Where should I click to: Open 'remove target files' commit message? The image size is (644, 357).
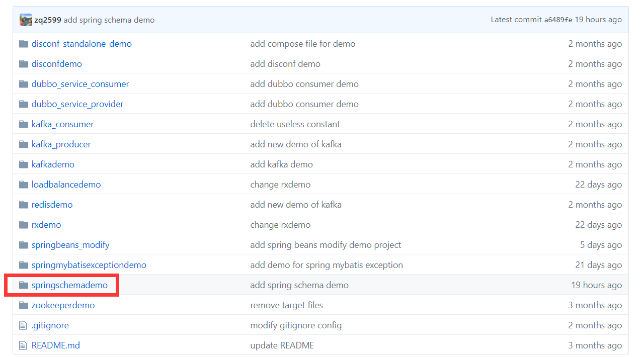click(286, 305)
